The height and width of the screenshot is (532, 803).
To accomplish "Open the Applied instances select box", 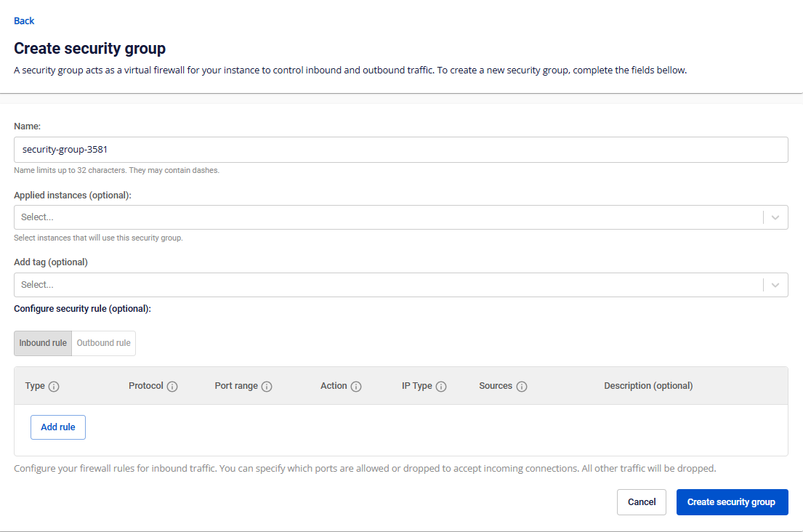I will click(385, 217).
